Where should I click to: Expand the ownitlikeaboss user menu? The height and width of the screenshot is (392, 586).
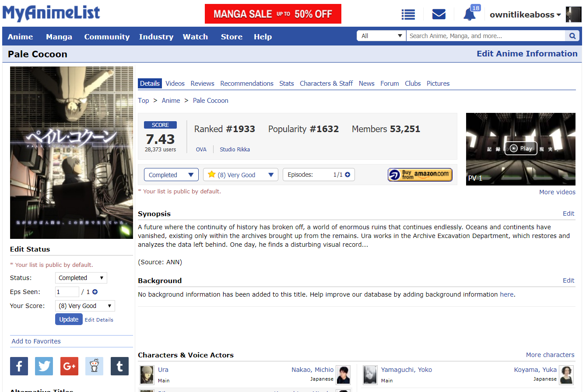click(525, 14)
